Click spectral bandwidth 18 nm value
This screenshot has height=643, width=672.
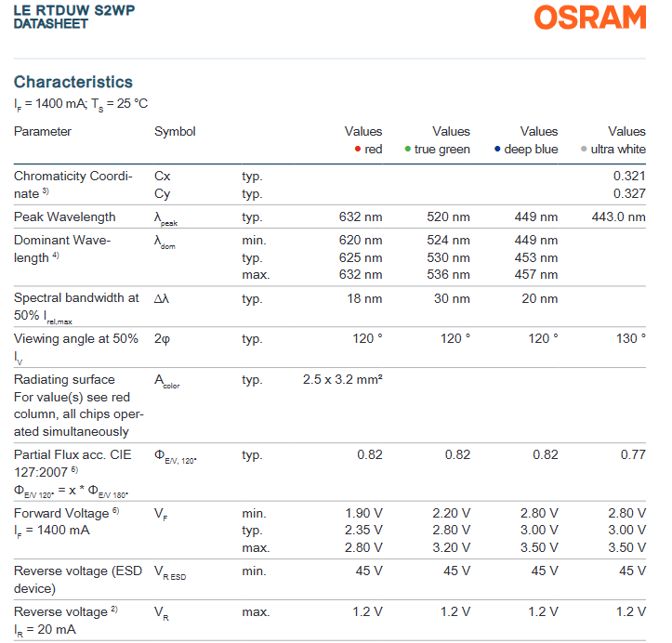point(364,298)
